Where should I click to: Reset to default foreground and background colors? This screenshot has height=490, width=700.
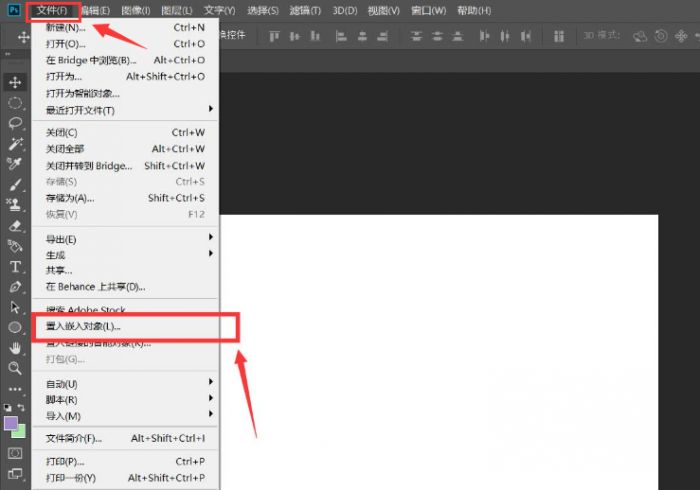6,407
